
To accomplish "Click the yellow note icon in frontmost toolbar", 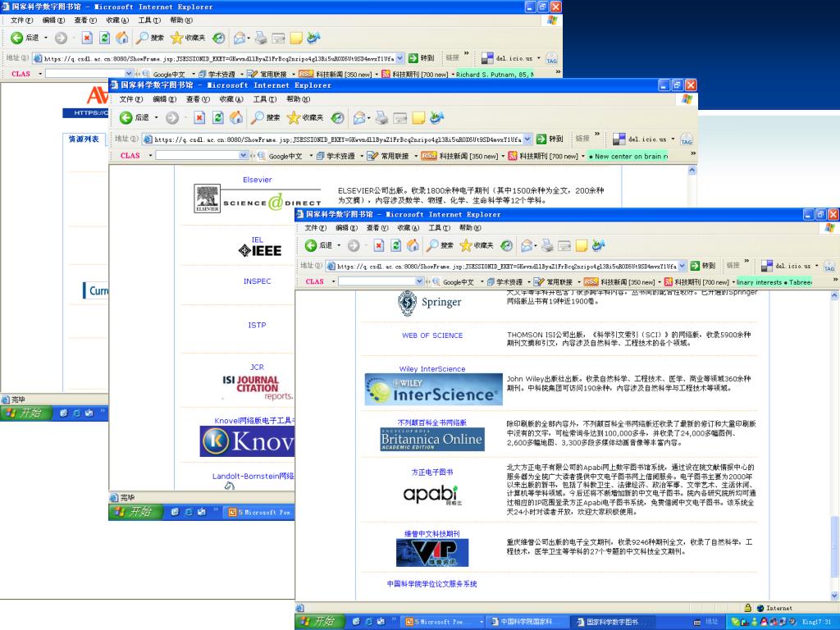I will tap(582, 245).
